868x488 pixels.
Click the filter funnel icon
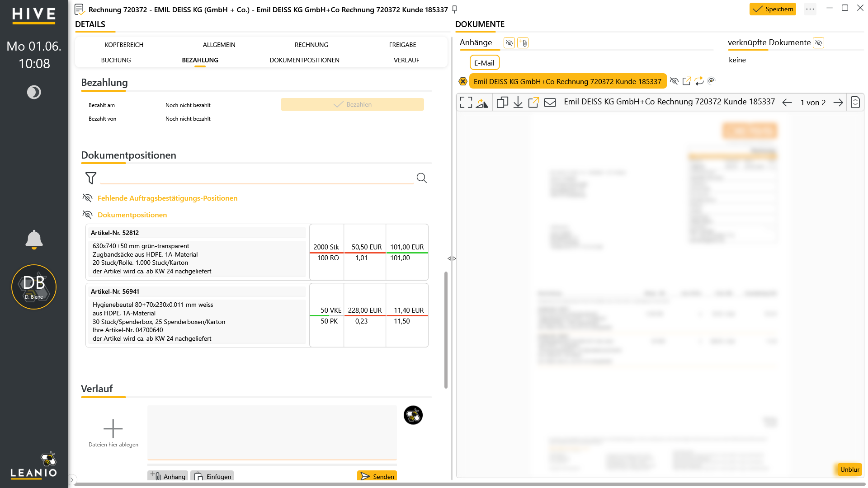(x=91, y=178)
